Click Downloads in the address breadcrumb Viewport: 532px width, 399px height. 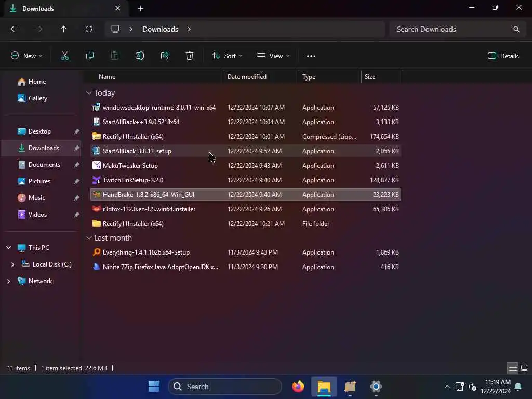point(160,29)
